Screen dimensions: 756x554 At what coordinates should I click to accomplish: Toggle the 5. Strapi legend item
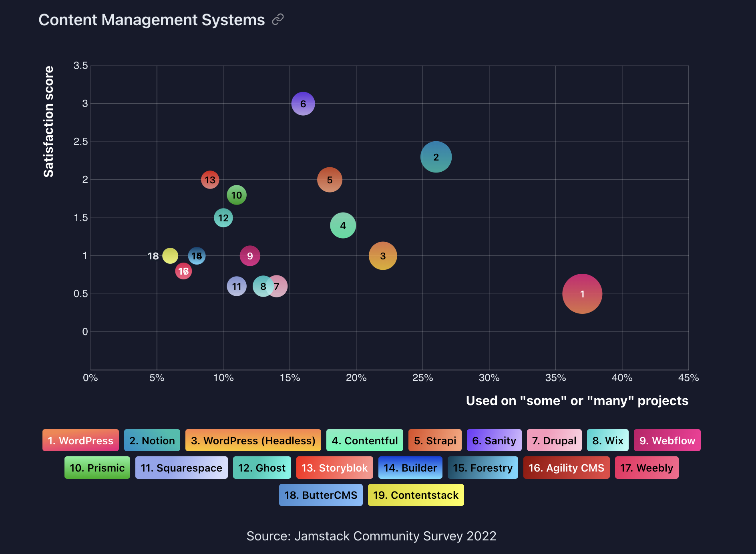[435, 440]
